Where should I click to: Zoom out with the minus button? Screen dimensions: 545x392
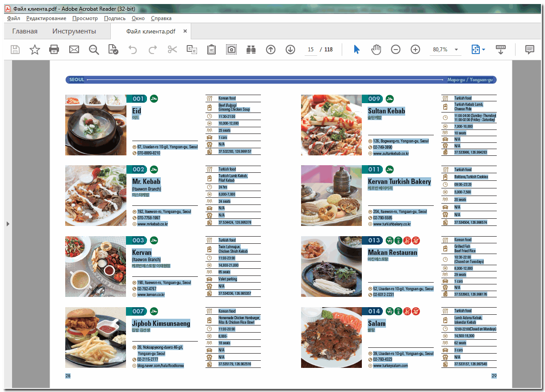(x=395, y=50)
